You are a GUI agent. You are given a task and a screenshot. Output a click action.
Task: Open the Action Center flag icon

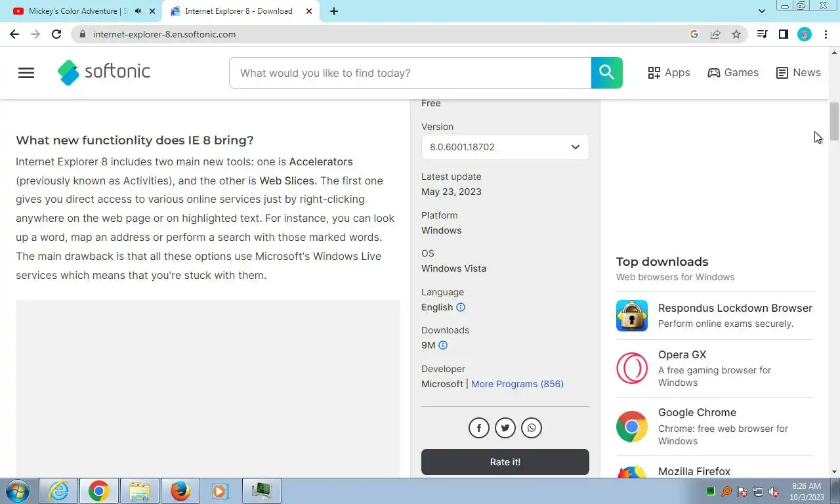742,492
